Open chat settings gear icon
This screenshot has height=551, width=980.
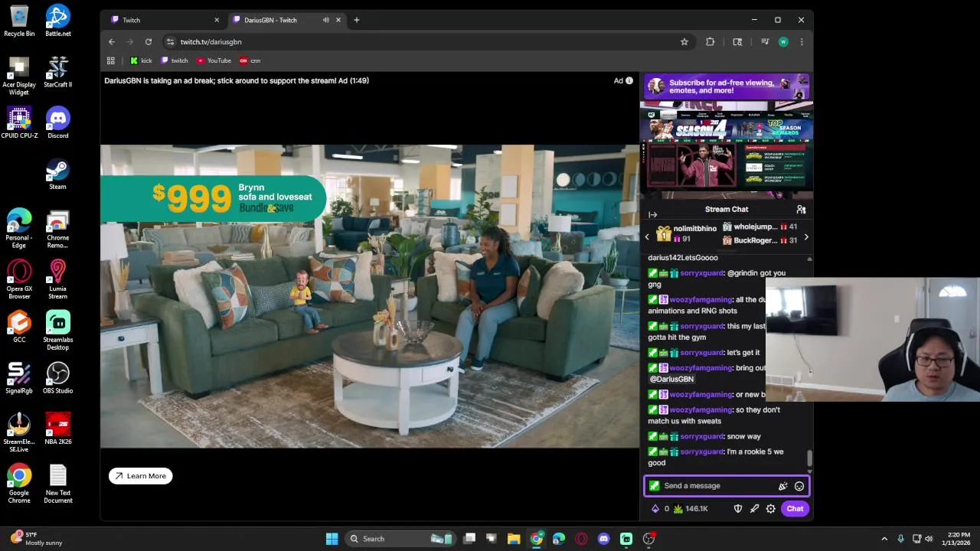(x=771, y=509)
